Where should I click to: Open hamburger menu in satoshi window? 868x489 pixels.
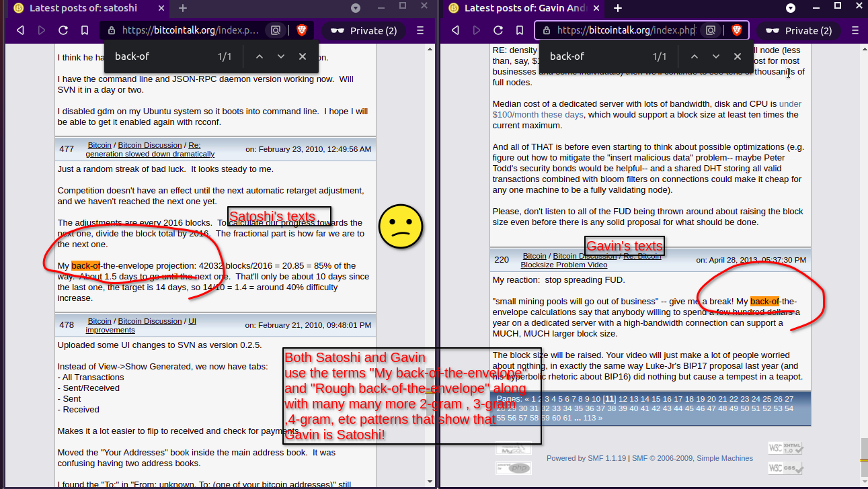click(x=420, y=30)
